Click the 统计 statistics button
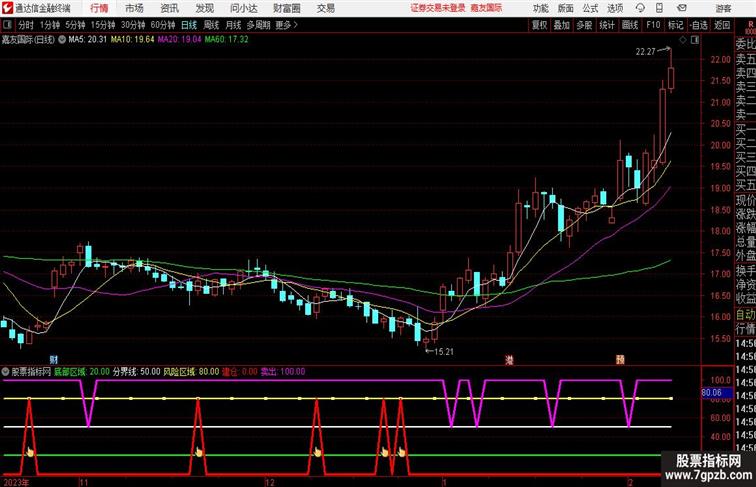Viewport: 756px width, 487px height. (607, 25)
